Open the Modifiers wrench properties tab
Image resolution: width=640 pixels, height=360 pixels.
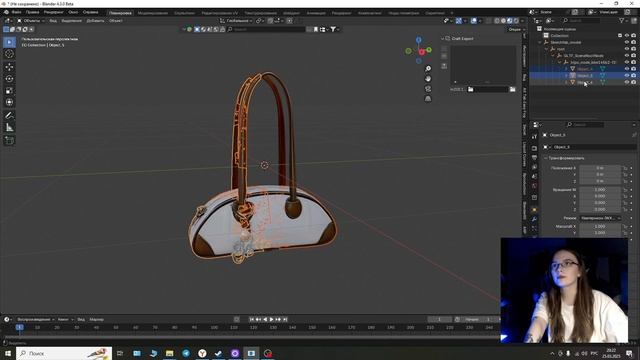pos(535,219)
